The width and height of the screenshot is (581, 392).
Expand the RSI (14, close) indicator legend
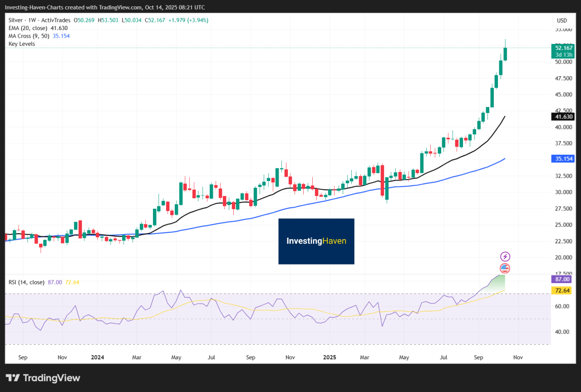(26, 282)
